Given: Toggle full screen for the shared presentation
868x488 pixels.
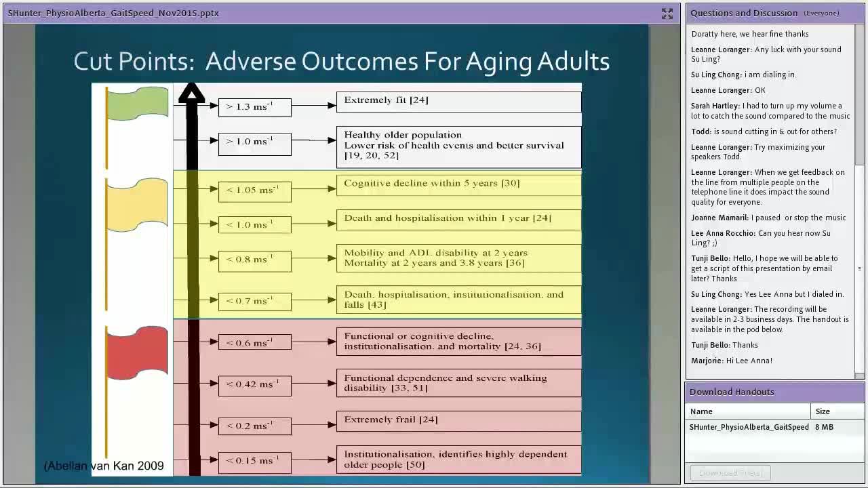Looking at the screenshot, I should [x=667, y=14].
